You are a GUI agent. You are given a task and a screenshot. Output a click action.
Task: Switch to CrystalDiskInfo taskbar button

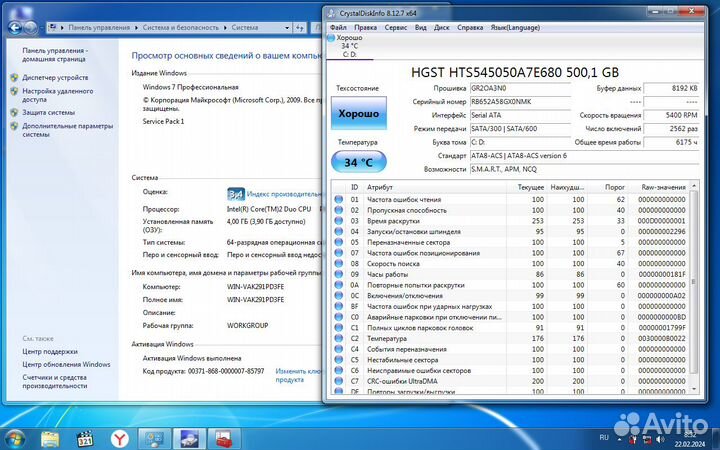(x=189, y=439)
